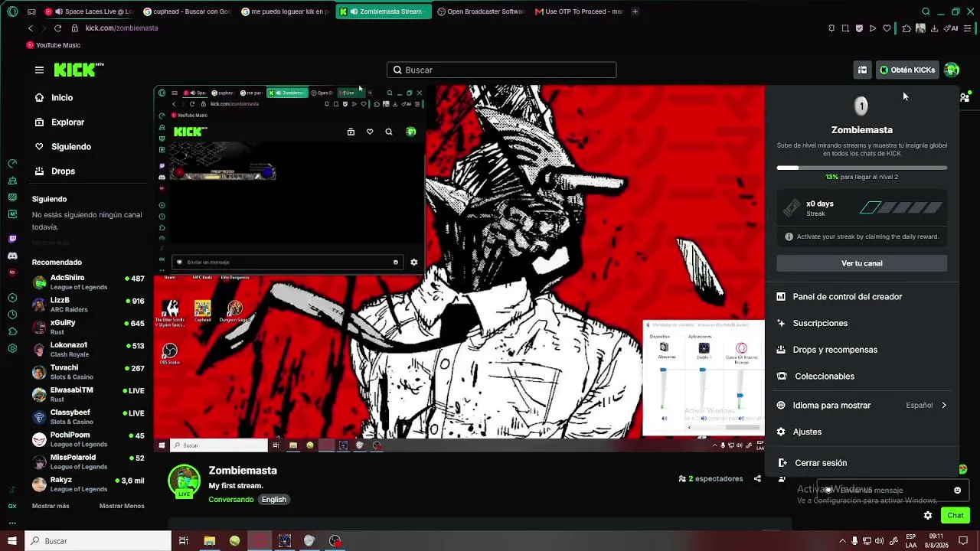Open Lokonazo1 recommended channel
The image size is (980, 551).
tap(88, 350)
